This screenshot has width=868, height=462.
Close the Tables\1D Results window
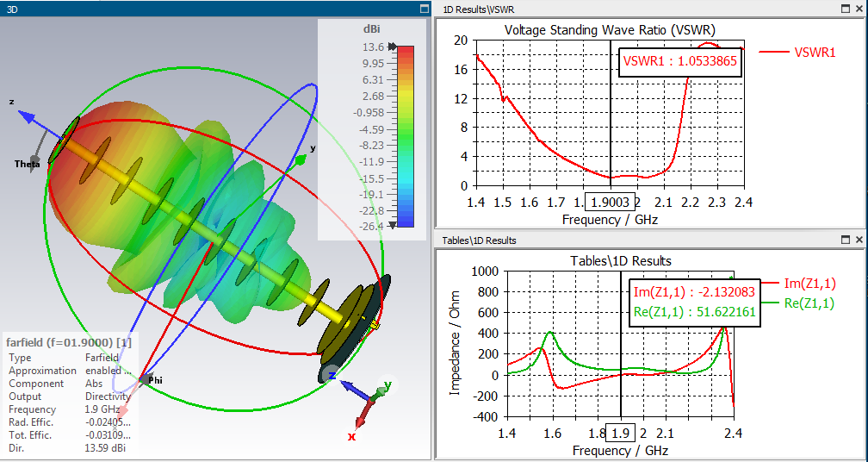point(859,240)
